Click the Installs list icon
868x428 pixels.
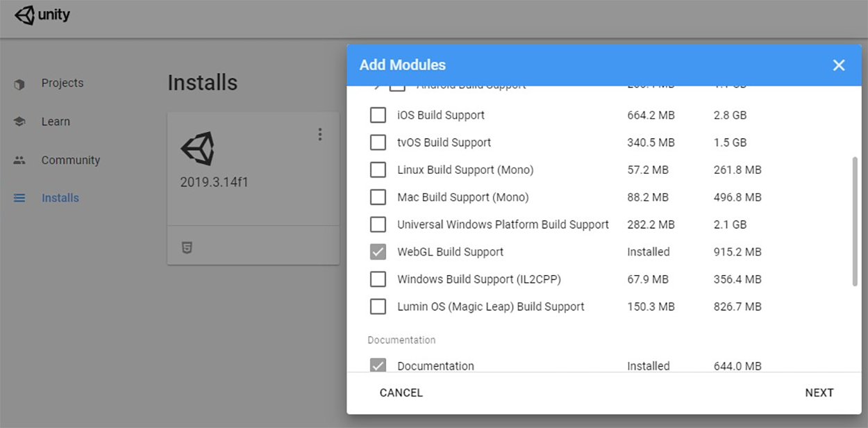pyautogui.click(x=19, y=198)
